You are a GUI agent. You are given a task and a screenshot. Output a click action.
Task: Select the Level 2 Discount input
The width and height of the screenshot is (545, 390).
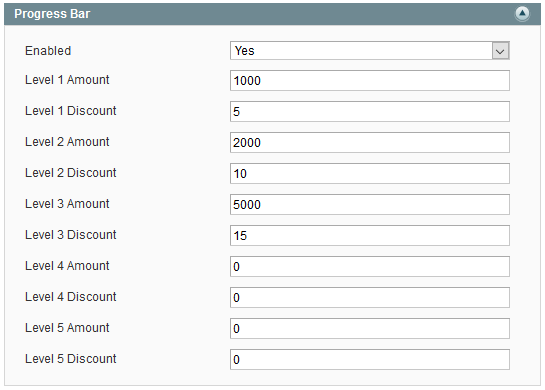point(370,173)
